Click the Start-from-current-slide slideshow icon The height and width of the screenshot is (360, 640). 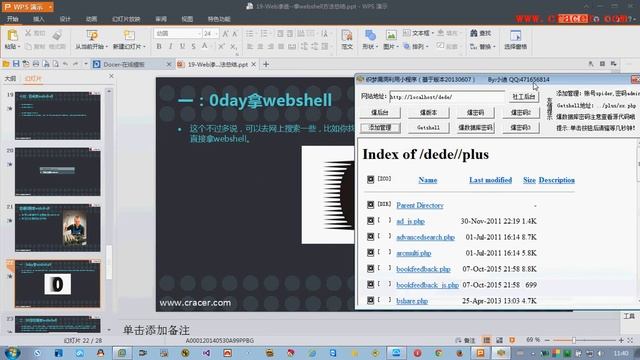tap(92, 36)
